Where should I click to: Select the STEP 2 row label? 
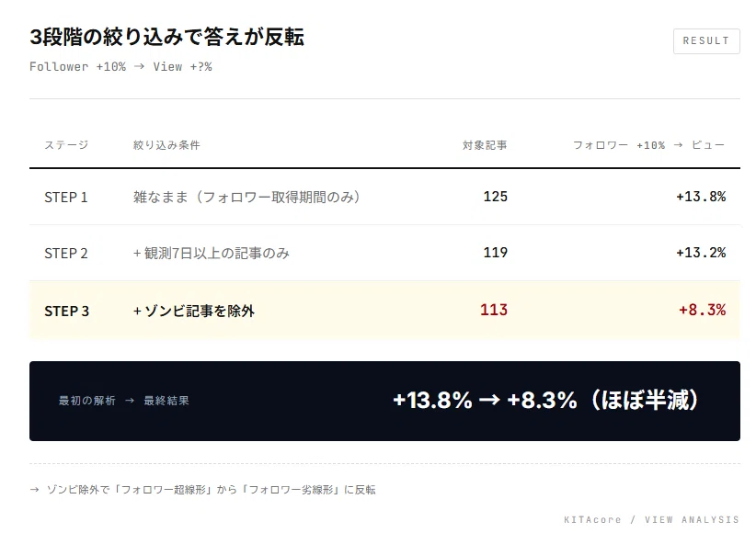pyautogui.click(x=66, y=254)
